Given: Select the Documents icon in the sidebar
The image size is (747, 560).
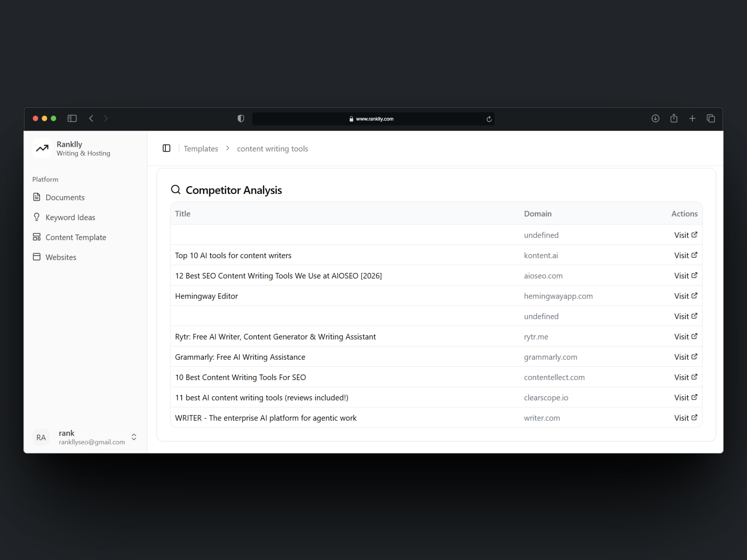Looking at the screenshot, I should tap(37, 197).
